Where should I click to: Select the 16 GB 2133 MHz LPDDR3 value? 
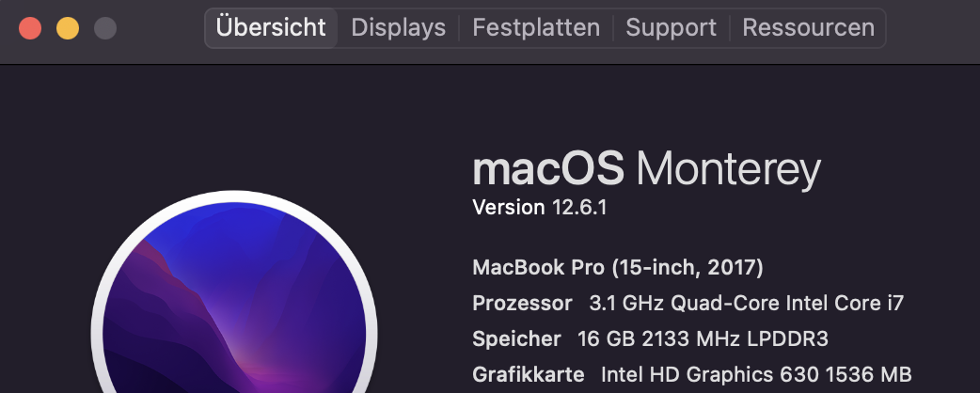click(702, 338)
